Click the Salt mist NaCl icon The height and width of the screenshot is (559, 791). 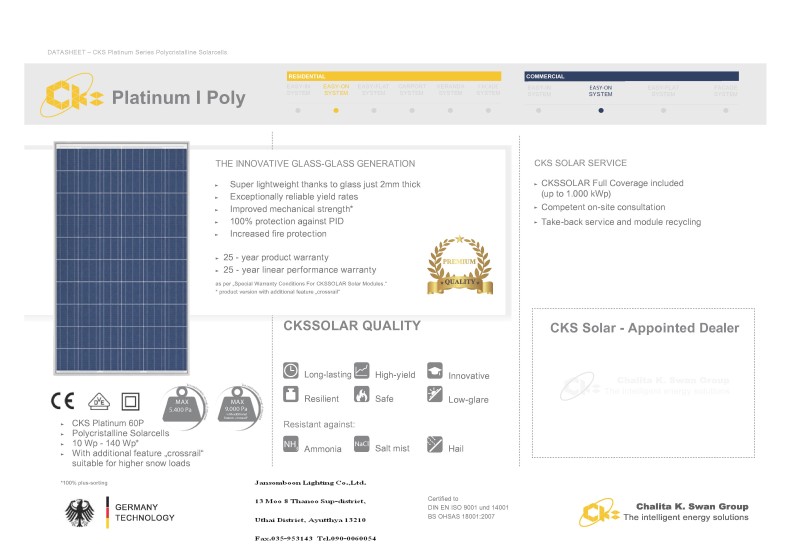click(362, 444)
